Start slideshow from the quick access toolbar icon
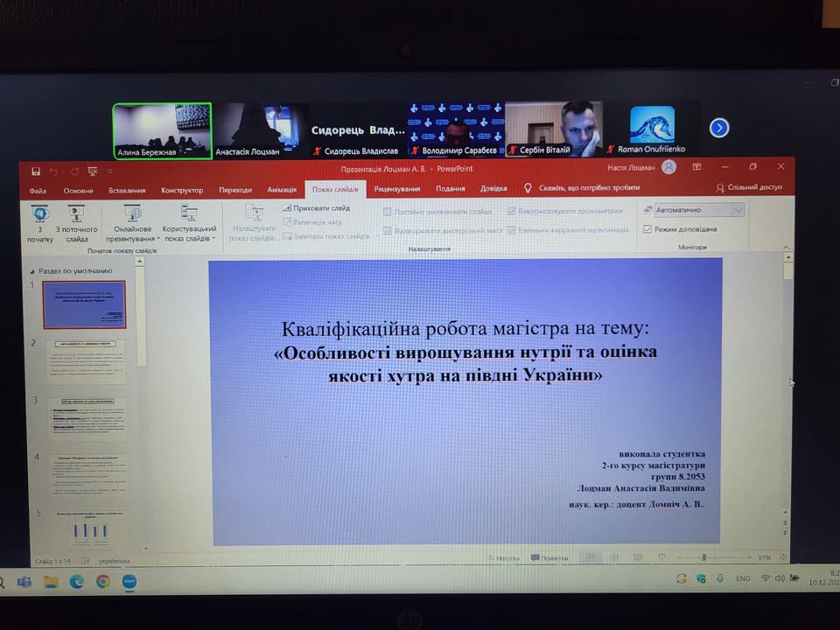The width and height of the screenshot is (840, 630). pos(93,171)
